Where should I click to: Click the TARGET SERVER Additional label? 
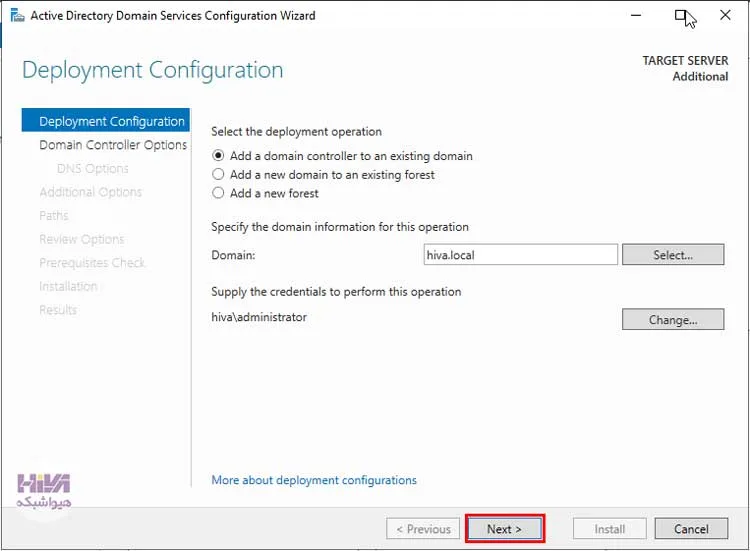(x=685, y=68)
